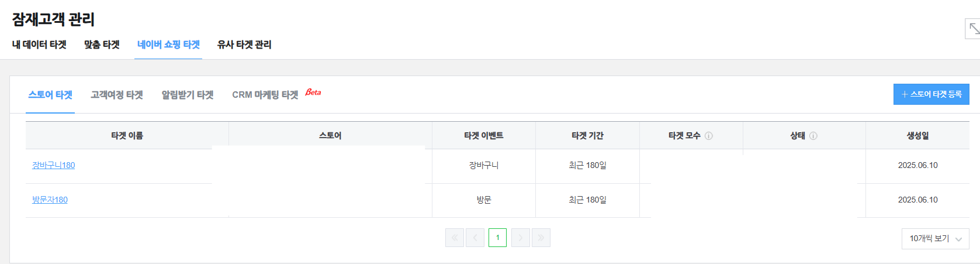Viewport: 980px width, 264px height.
Task: Click the red Beta badge
Action: (x=313, y=92)
